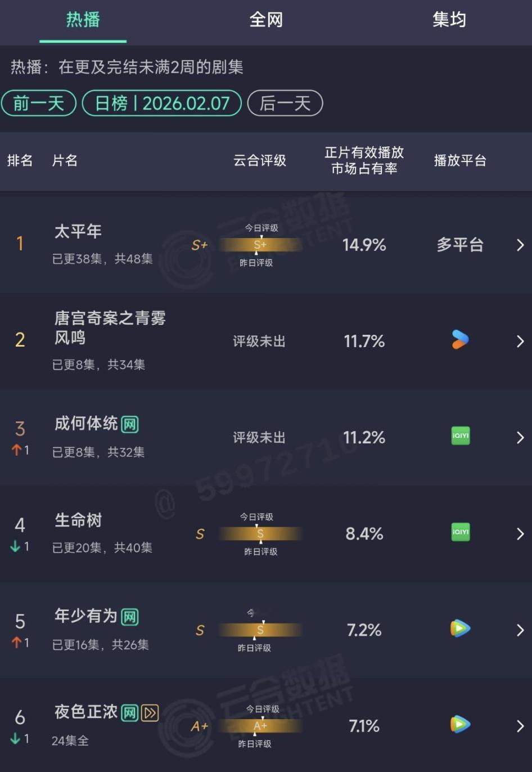Viewport: 532px width, 772px height.
Task: Click the 网 badge next to 成何体统
Action: (128, 424)
